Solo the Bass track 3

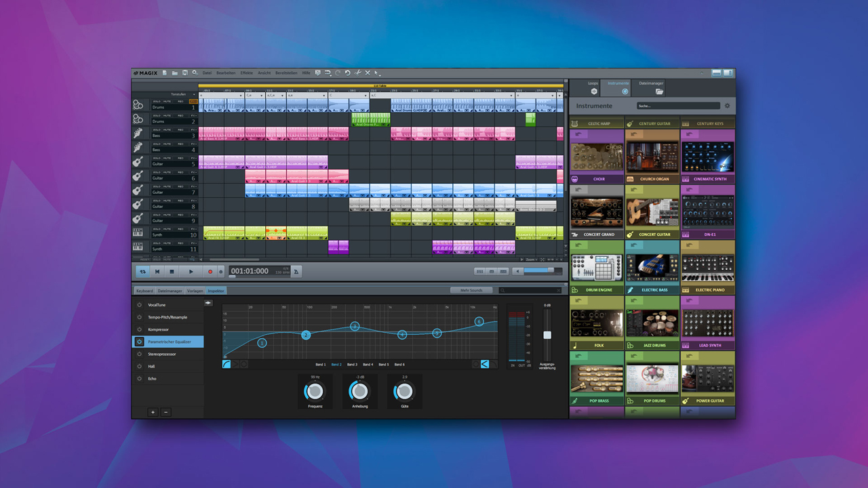click(157, 130)
